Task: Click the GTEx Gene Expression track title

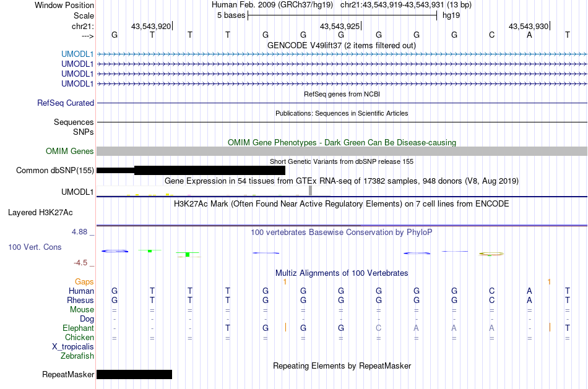Action: (342, 181)
